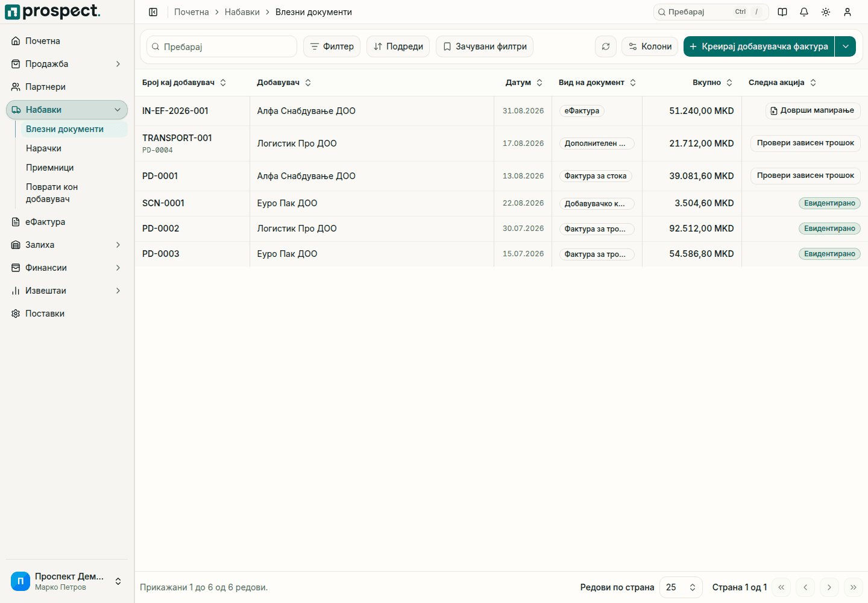Toggle the sidebar collapse icon
The height and width of the screenshot is (603, 868).
point(153,12)
